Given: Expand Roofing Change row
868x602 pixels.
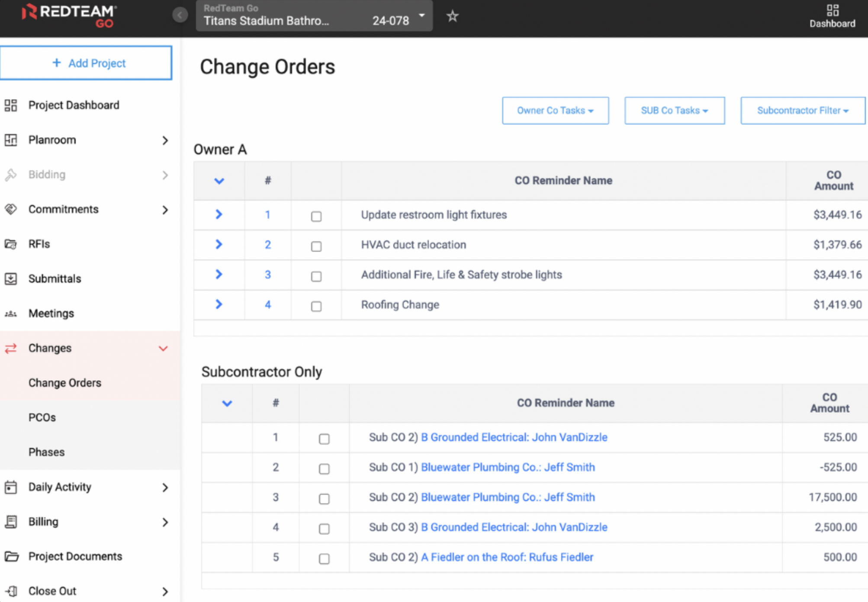Looking at the screenshot, I should point(219,304).
